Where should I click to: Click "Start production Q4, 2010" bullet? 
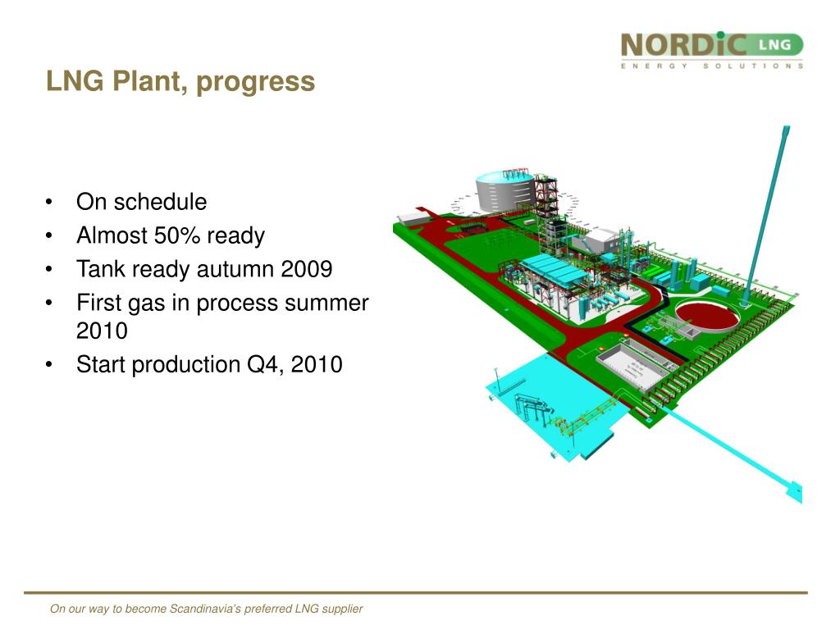209,365
